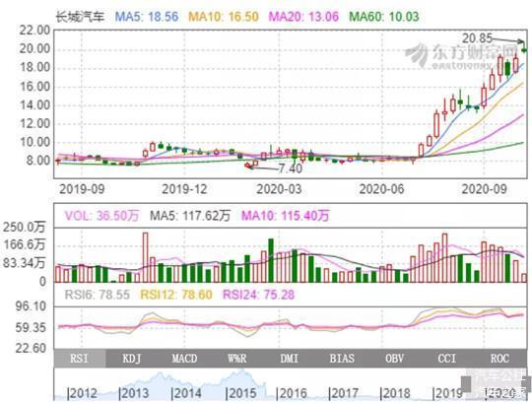Click the 2020-06 date axis label
The image size is (532, 404).
coord(381,189)
